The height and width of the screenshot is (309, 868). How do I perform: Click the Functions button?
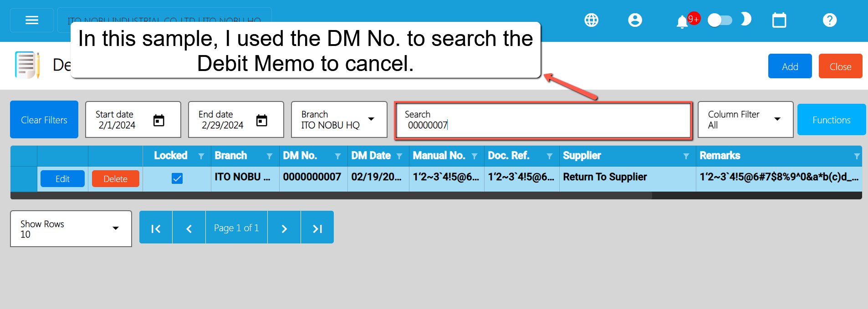(831, 120)
